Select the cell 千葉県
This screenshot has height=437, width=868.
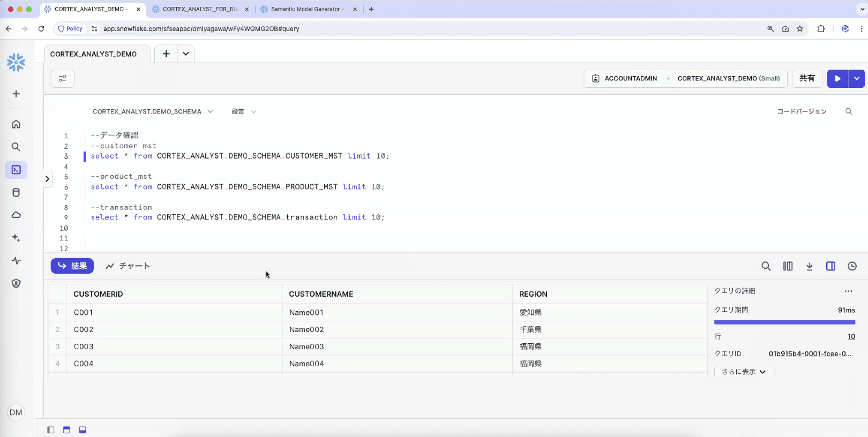[x=610, y=329]
